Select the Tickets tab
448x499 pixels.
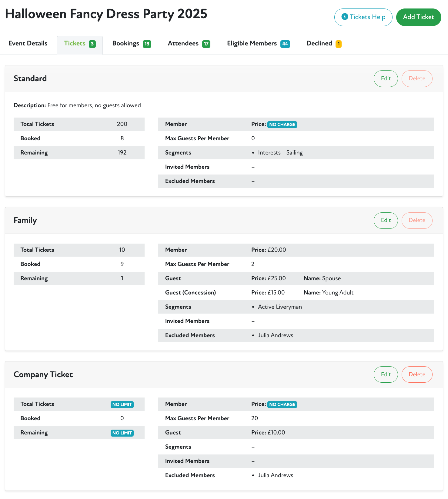(x=79, y=44)
